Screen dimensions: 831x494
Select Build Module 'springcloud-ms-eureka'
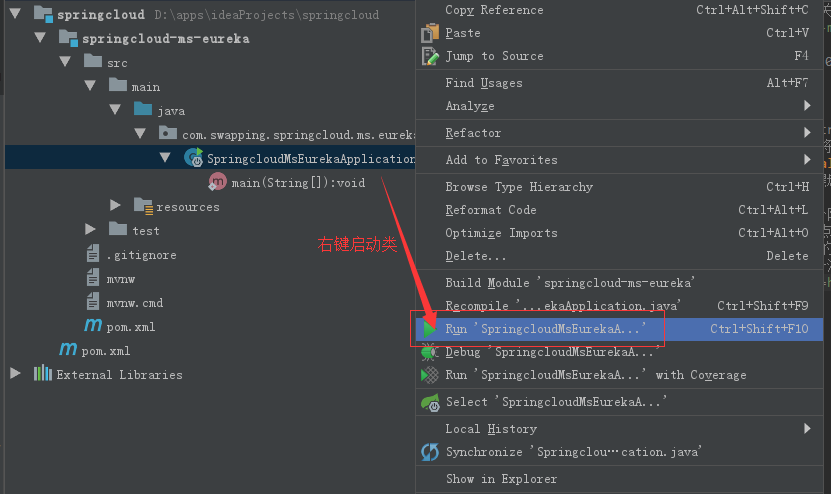point(619,283)
